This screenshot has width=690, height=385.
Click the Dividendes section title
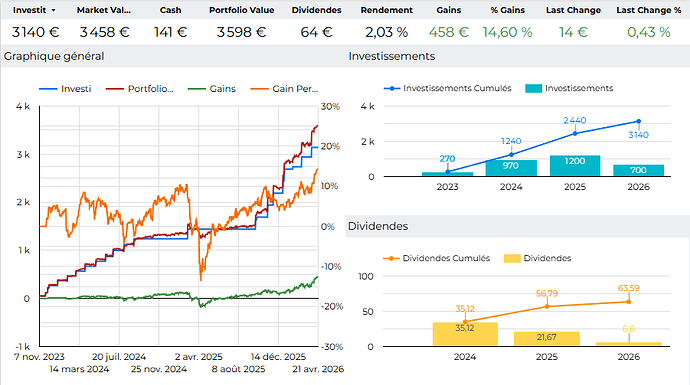tap(378, 226)
